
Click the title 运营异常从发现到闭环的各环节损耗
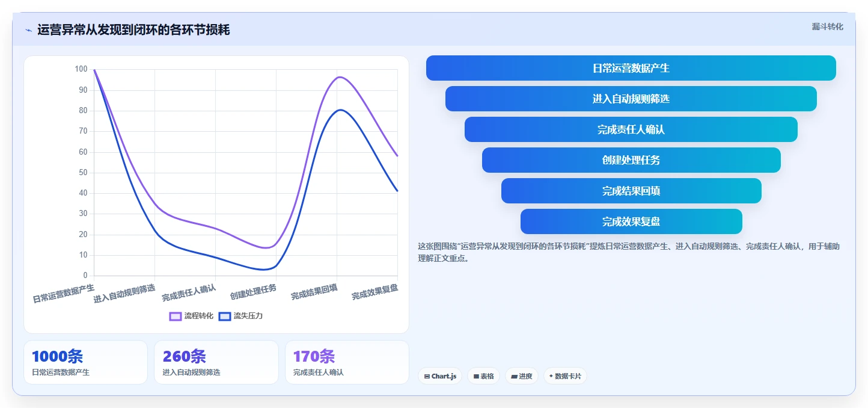point(133,30)
